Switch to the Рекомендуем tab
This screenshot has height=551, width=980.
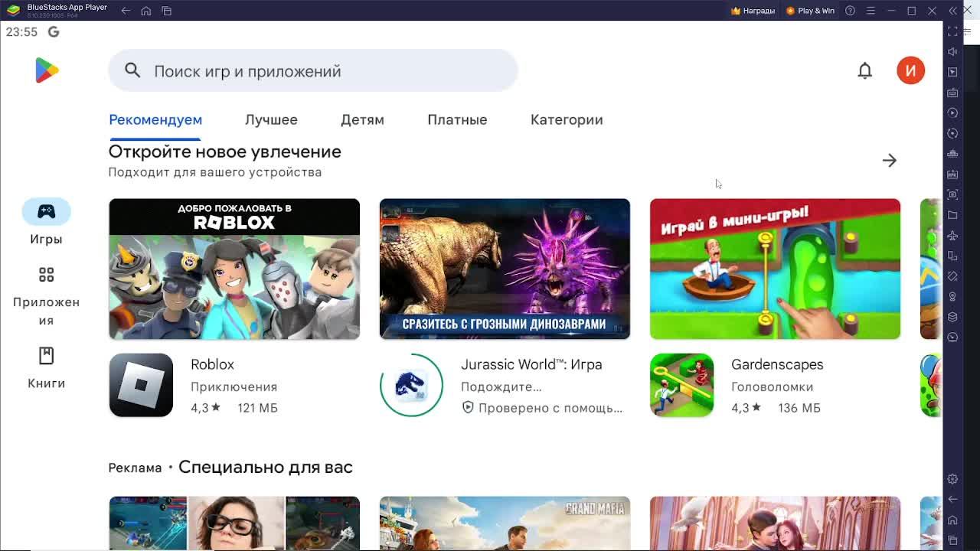pyautogui.click(x=155, y=119)
